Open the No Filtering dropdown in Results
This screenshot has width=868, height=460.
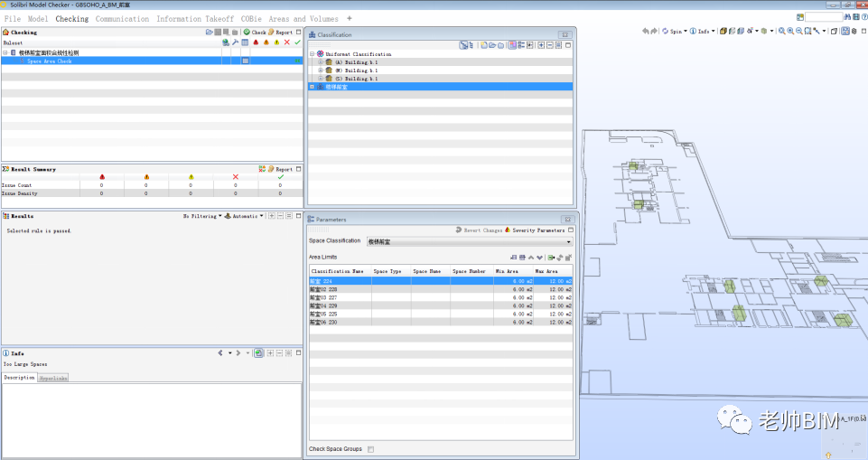(x=202, y=216)
